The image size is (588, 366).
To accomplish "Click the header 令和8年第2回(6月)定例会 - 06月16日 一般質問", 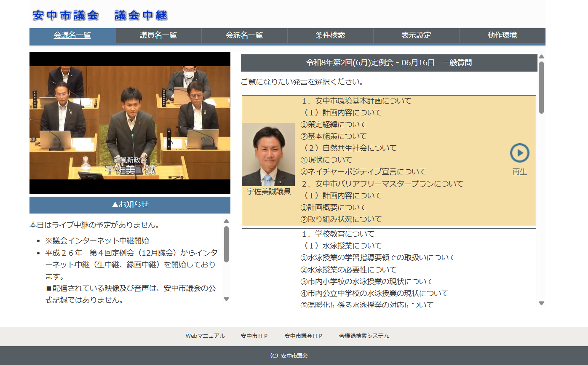I will point(389,63).
